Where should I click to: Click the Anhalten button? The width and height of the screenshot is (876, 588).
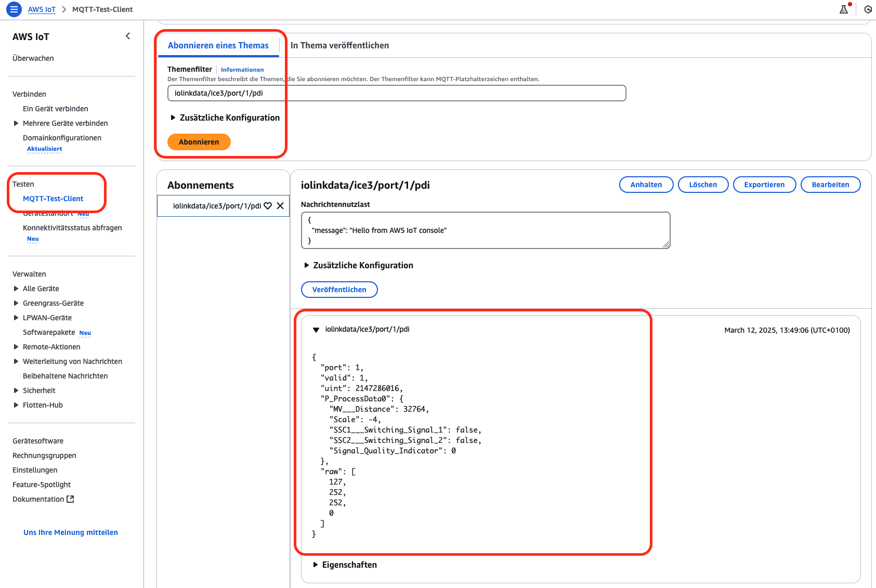coord(646,185)
